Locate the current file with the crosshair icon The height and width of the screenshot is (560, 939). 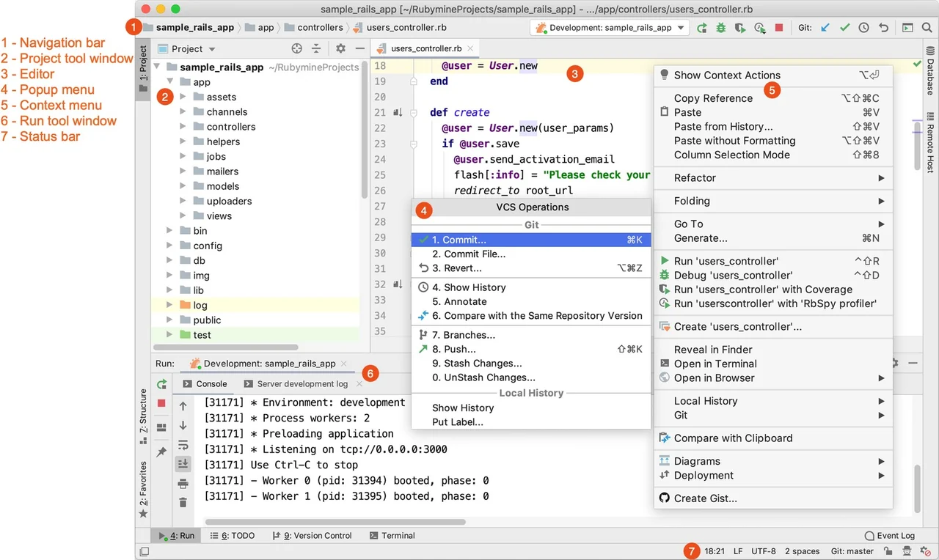coord(296,48)
